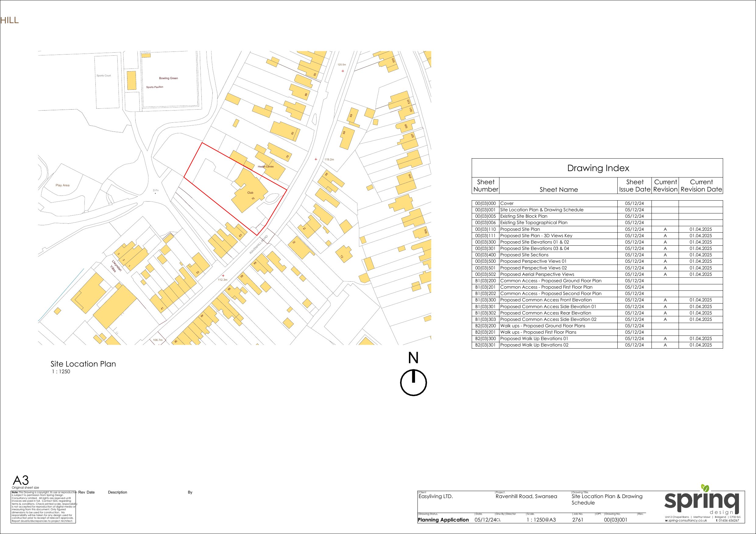This screenshot has width=756, height=534.
Task: Click the Play Area label on map
Action: (62, 185)
